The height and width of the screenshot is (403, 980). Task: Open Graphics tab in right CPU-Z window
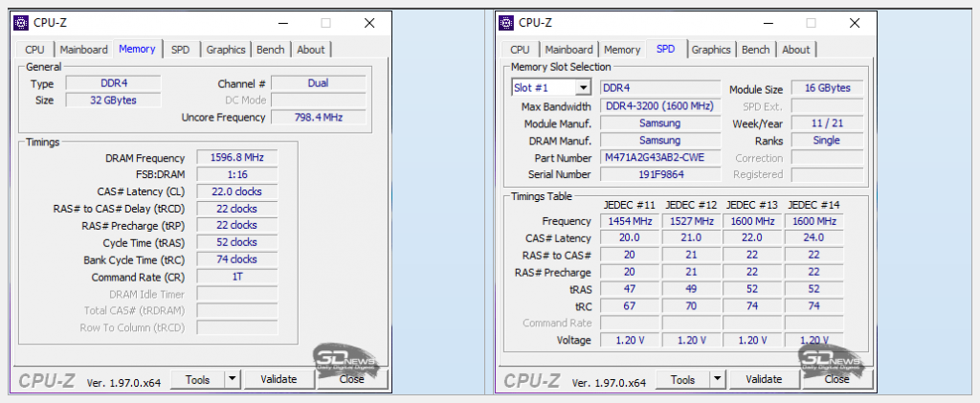tap(711, 50)
